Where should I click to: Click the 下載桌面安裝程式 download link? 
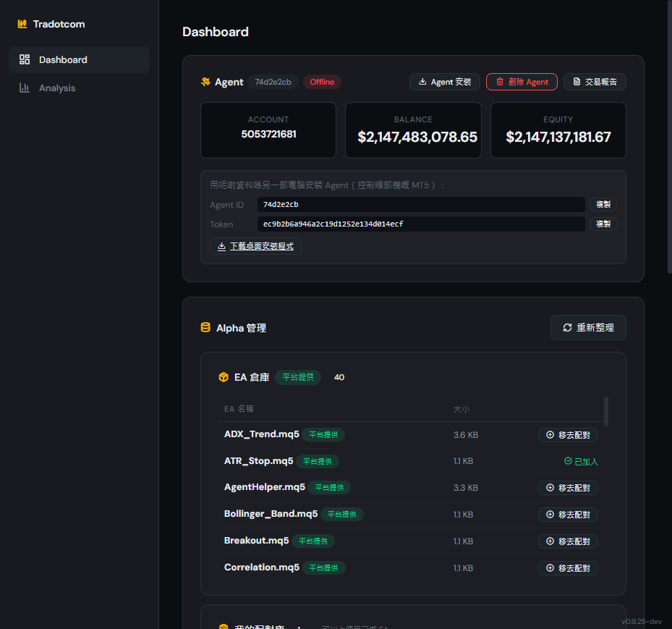tap(255, 246)
